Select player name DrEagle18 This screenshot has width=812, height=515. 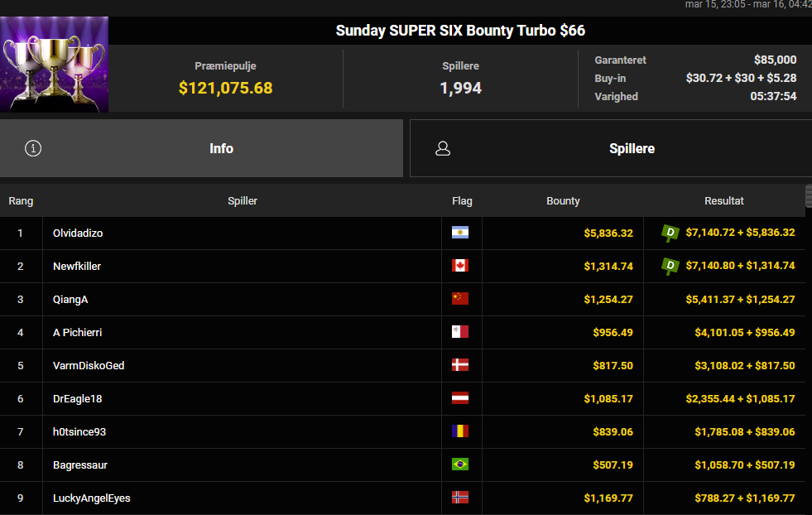(77, 398)
